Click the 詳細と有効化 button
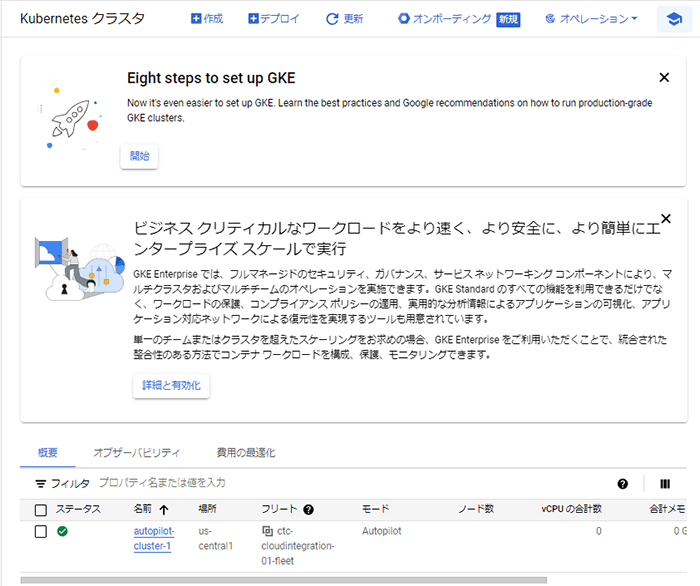The height and width of the screenshot is (586, 700). pos(171,385)
